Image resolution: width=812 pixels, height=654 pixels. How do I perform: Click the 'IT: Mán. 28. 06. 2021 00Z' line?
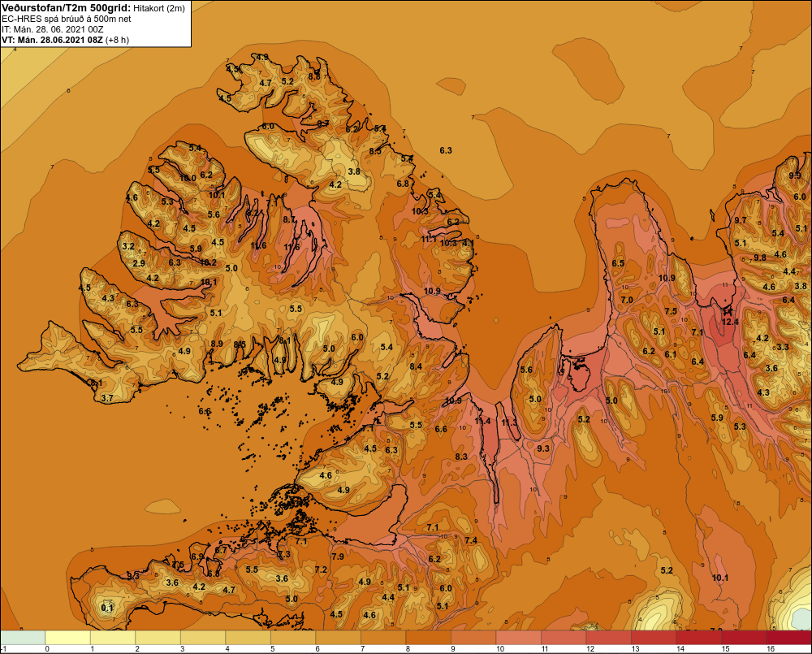(52, 29)
